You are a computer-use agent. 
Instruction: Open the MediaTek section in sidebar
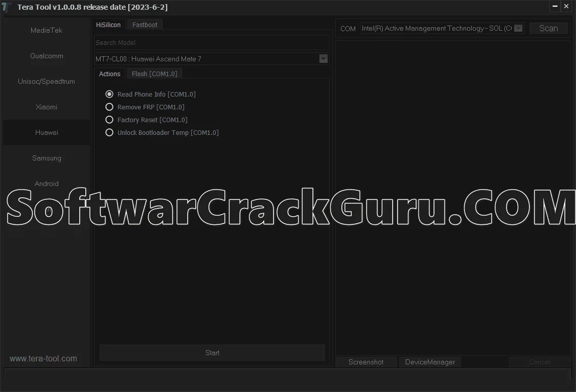[x=47, y=31]
